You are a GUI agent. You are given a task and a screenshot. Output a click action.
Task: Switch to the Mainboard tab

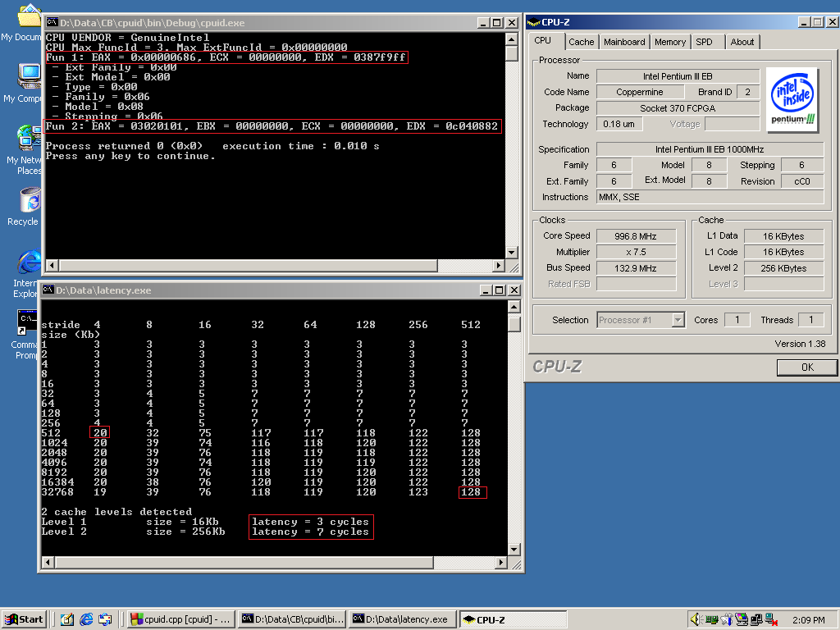coord(624,42)
